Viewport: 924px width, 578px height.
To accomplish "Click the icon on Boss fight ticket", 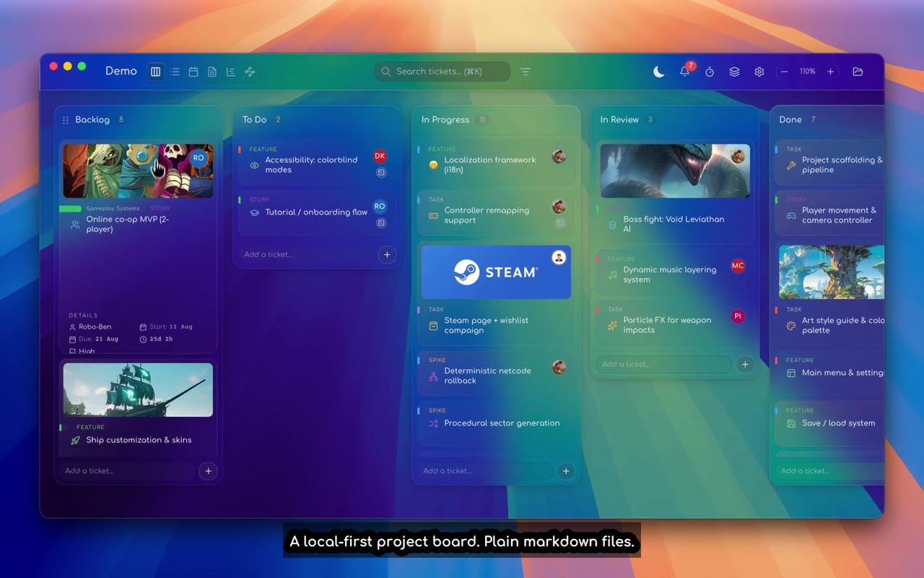I will (x=612, y=225).
